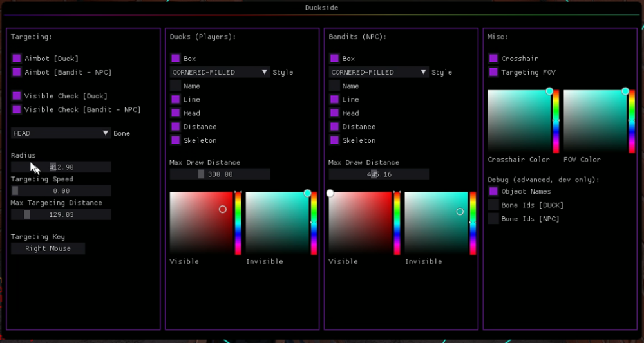The image size is (644, 343).
Task: Toggle Skeleton checkbox in the Ducks section
Action: click(x=175, y=140)
